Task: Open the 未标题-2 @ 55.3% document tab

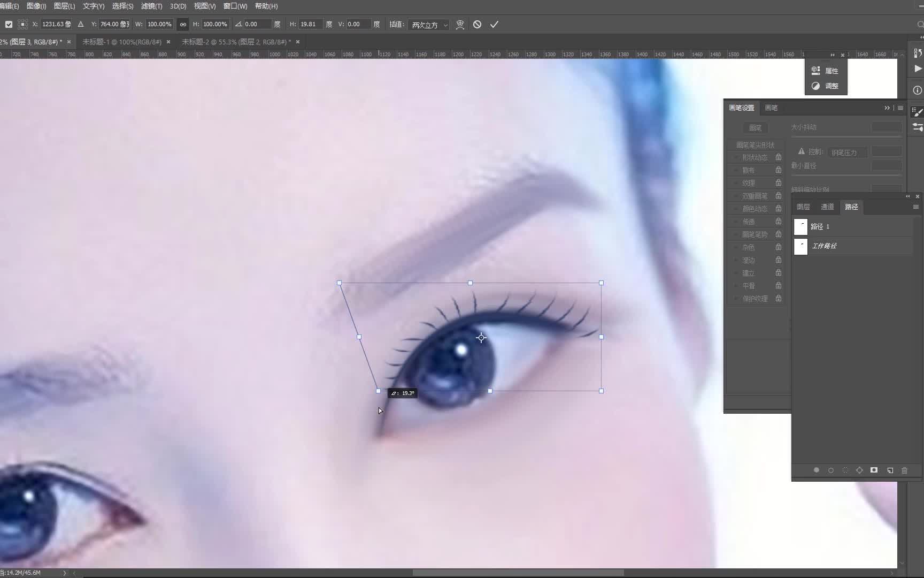Action: [x=236, y=42]
